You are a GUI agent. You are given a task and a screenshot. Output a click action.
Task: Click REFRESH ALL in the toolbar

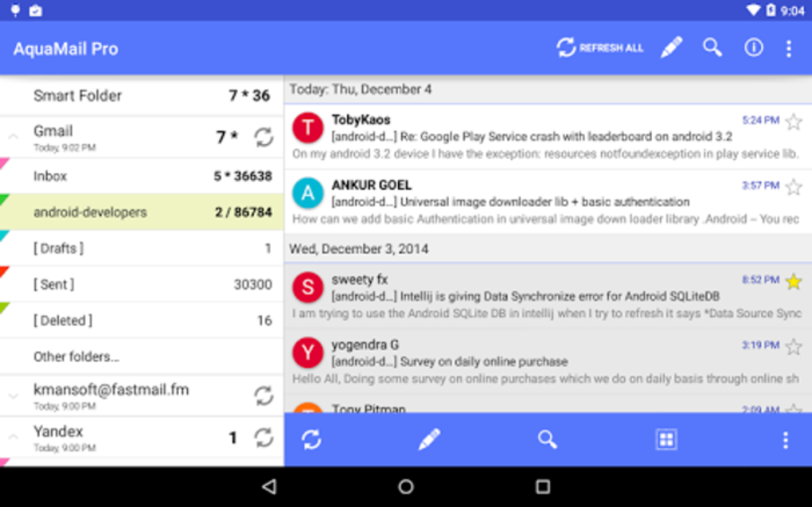[599, 48]
